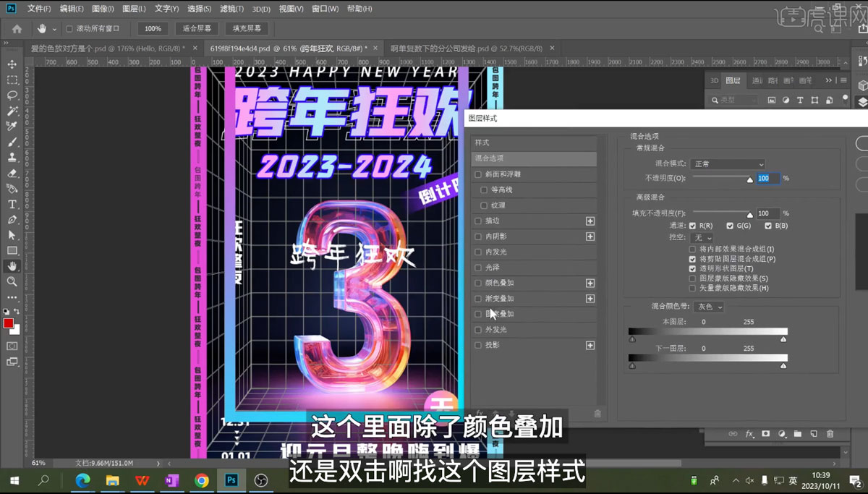Image resolution: width=868 pixels, height=494 pixels.
Task: Click the Delete layer trash icon
Action: pos(830,434)
